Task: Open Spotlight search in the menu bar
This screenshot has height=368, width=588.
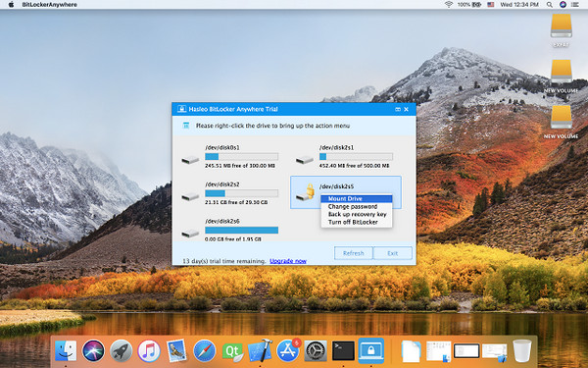Action: point(550,5)
